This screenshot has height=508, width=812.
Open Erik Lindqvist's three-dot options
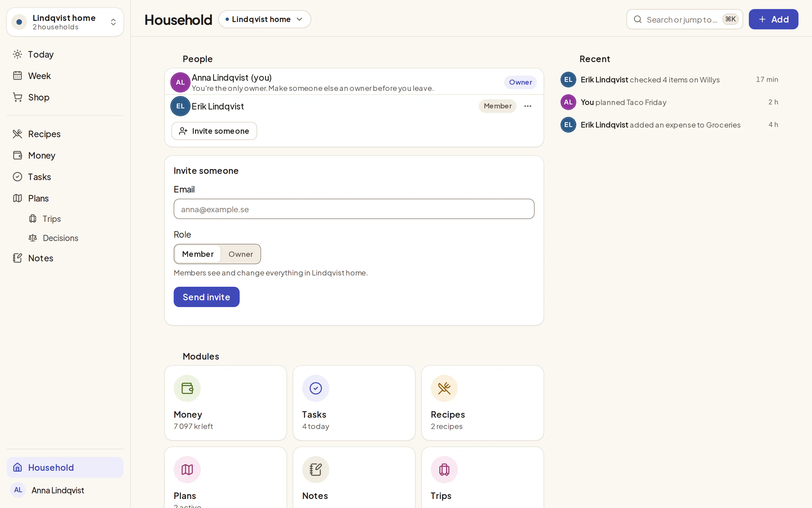[528, 106]
